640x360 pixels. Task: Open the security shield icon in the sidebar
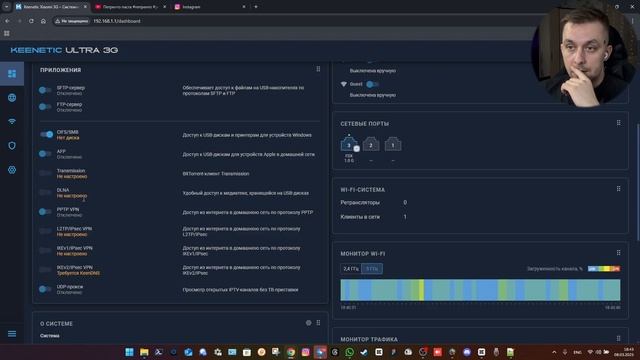12,146
